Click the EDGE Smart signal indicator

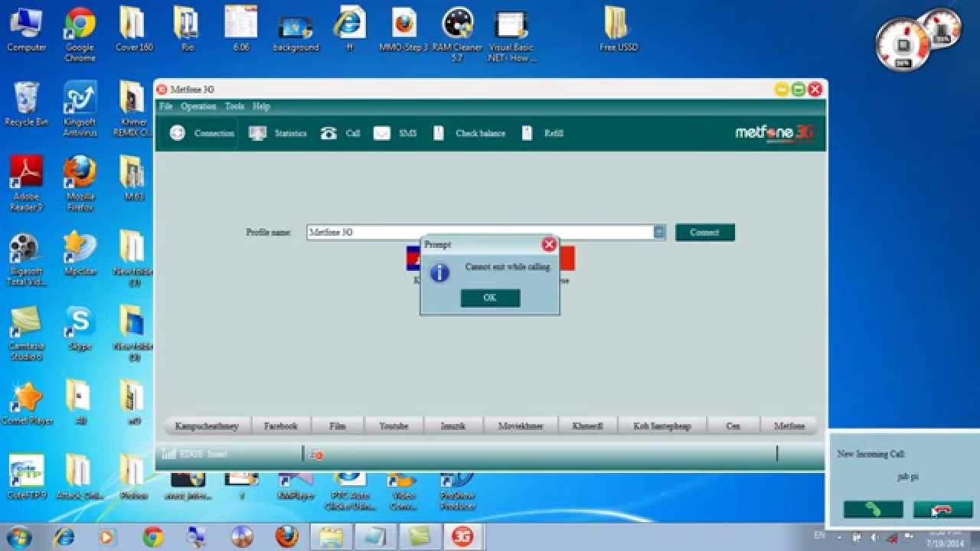click(x=194, y=454)
